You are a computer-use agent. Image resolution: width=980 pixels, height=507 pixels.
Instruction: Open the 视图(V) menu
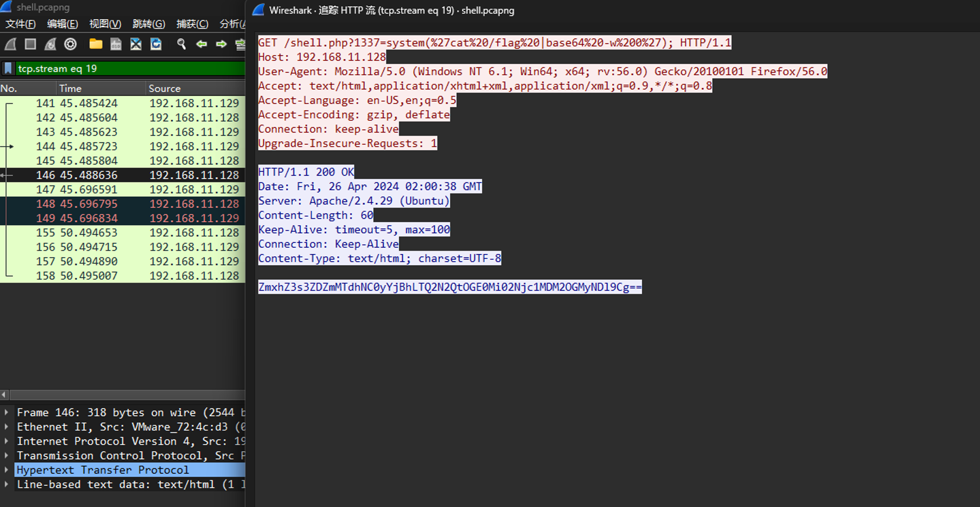point(105,24)
